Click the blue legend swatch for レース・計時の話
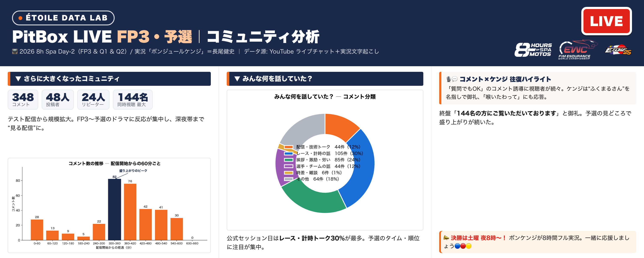 (x=289, y=153)
